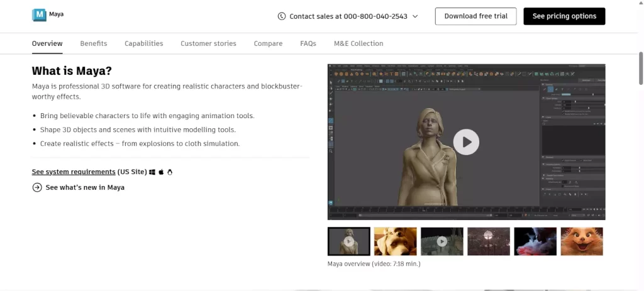Select the glowing sphere night scene thumbnail
This screenshot has height=291, width=644.
pos(489,241)
